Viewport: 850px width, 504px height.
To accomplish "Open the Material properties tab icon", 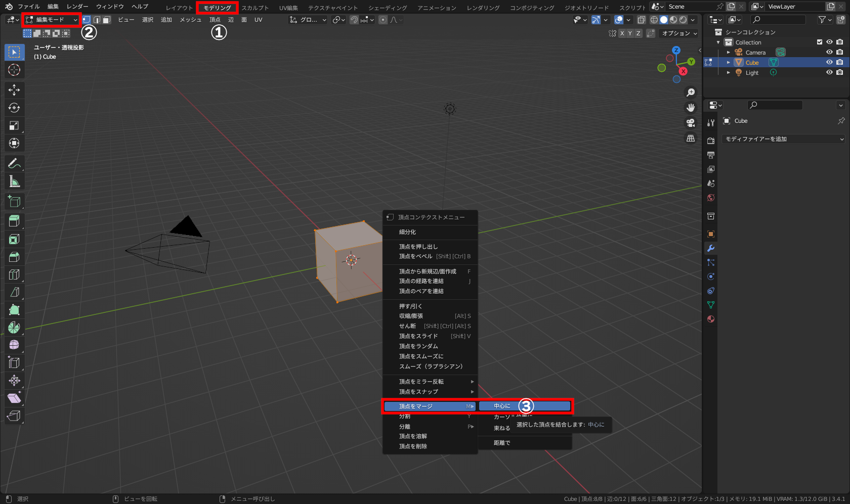I will pyautogui.click(x=711, y=319).
